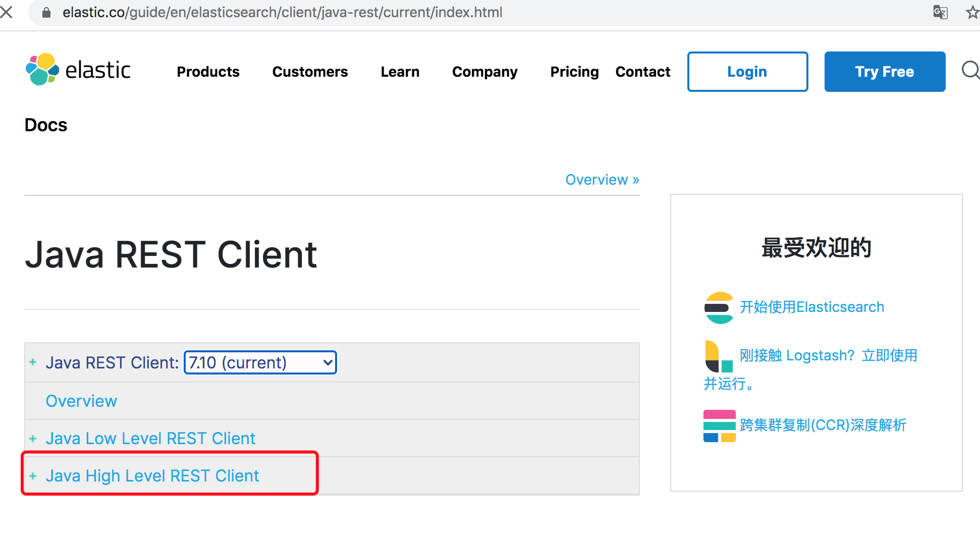The height and width of the screenshot is (533, 980).
Task: Open Java Low Level REST Client link
Action: (x=150, y=438)
